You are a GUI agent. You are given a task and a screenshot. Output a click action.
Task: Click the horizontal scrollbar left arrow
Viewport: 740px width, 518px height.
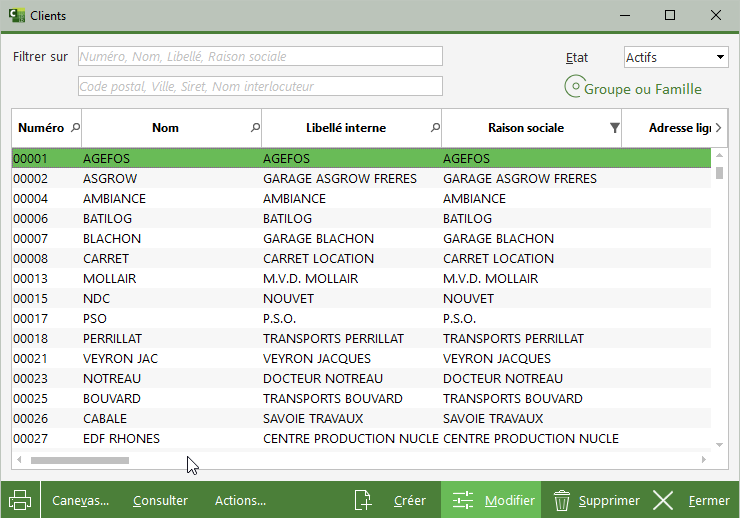pos(19,460)
